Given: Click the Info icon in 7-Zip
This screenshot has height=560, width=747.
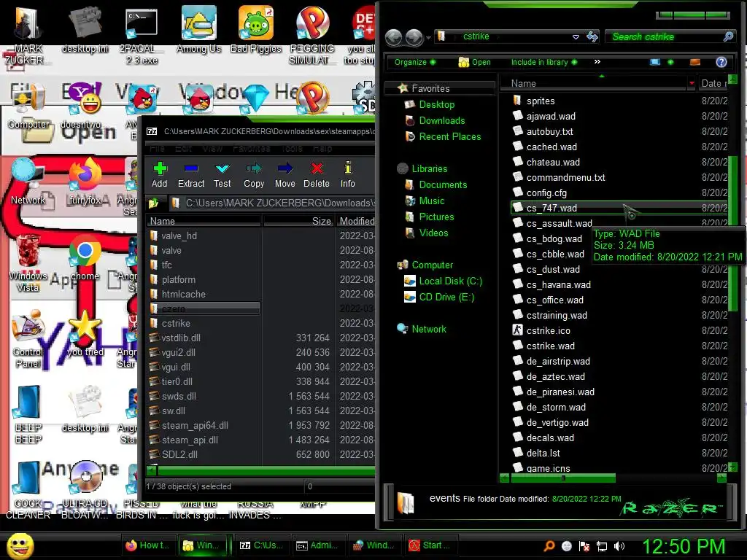Looking at the screenshot, I should pyautogui.click(x=348, y=168).
